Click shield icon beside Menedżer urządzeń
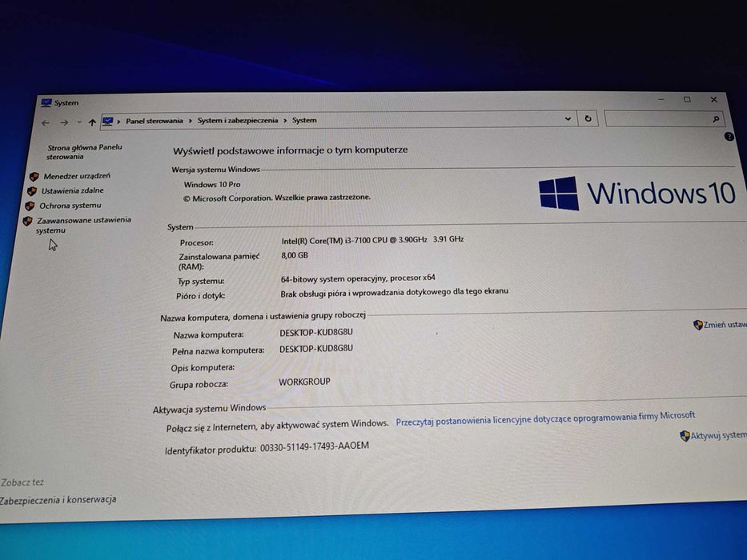The width and height of the screenshot is (747, 560). tap(34, 177)
